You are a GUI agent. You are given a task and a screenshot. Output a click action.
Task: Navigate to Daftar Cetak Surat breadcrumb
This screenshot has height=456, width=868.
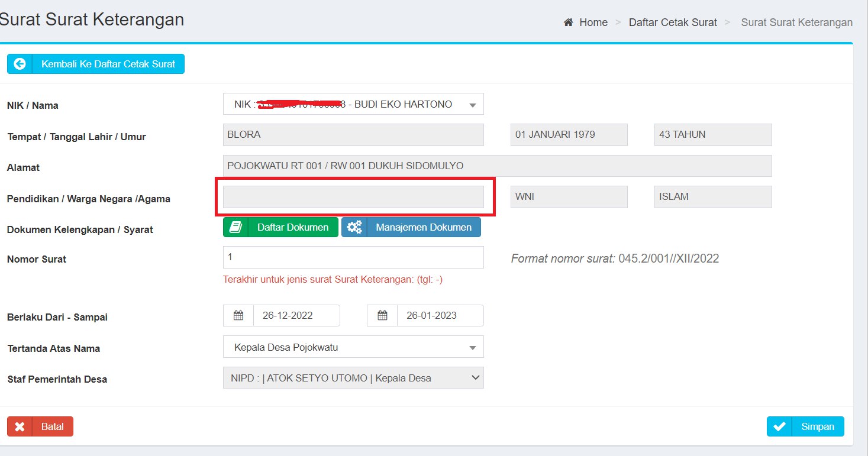(x=673, y=22)
